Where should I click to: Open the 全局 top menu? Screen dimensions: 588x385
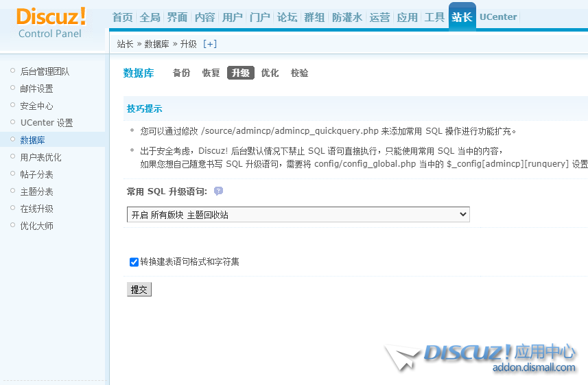tap(150, 17)
